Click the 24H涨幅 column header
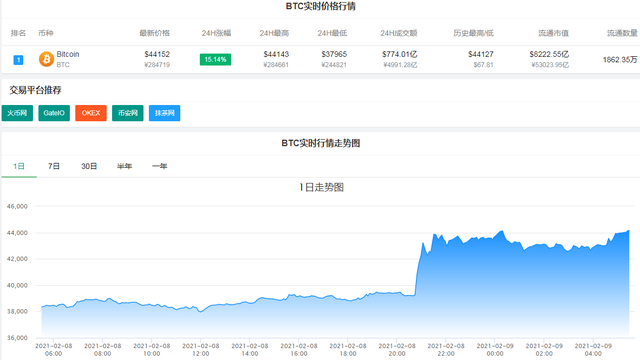640x360 pixels. (216, 33)
